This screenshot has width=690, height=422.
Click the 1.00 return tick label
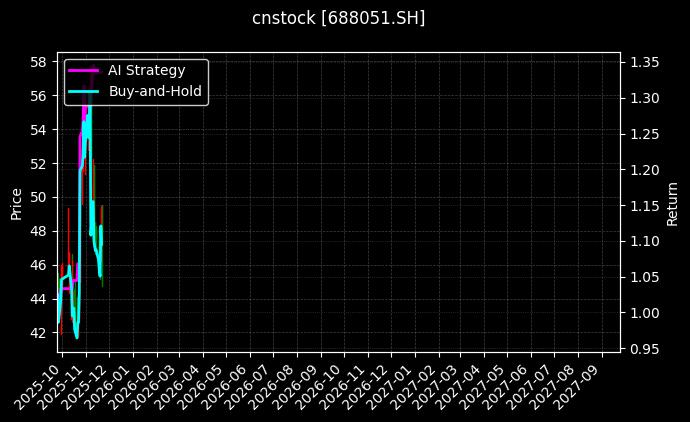click(645, 313)
